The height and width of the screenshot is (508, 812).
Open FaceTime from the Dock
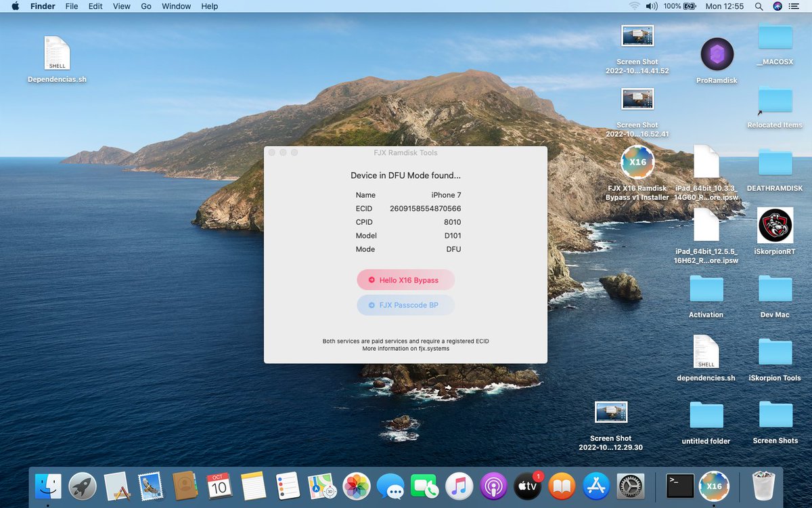[x=425, y=486]
